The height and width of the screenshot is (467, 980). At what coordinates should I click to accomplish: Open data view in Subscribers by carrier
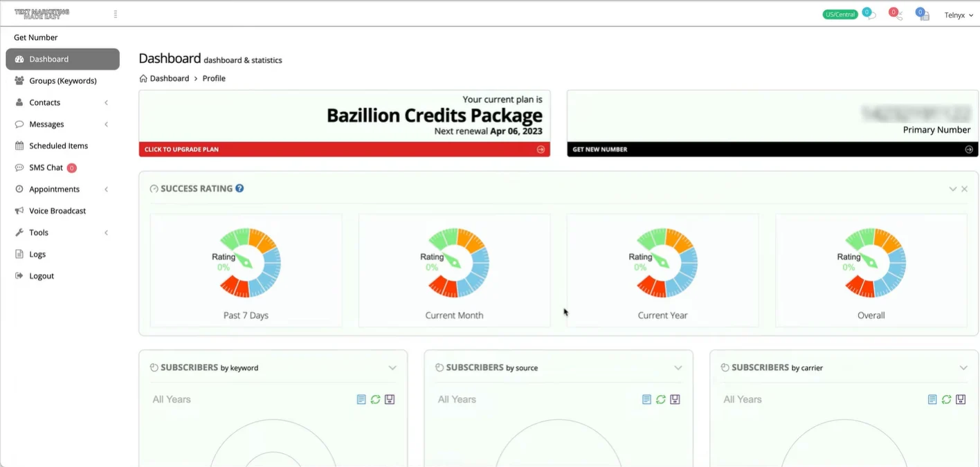932,400
